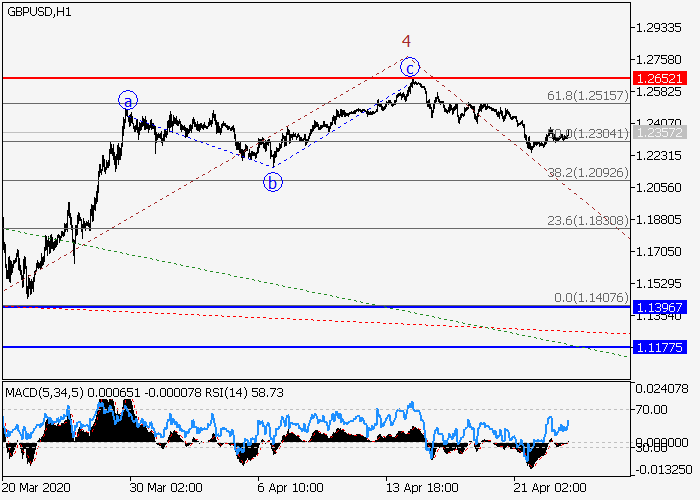Select the blue 1.13967 price level tag
Image resolution: width=700 pixels, height=500 pixels.
click(x=660, y=307)
